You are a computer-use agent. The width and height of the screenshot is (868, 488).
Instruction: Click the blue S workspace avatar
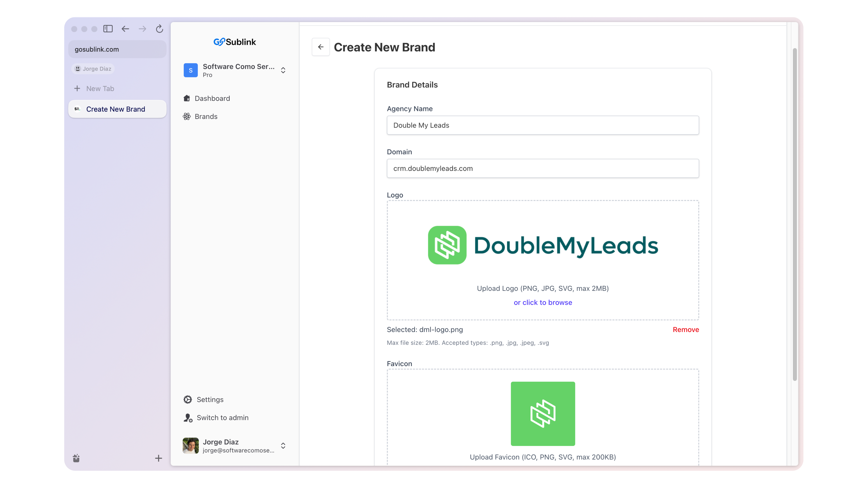pos(190,70)
